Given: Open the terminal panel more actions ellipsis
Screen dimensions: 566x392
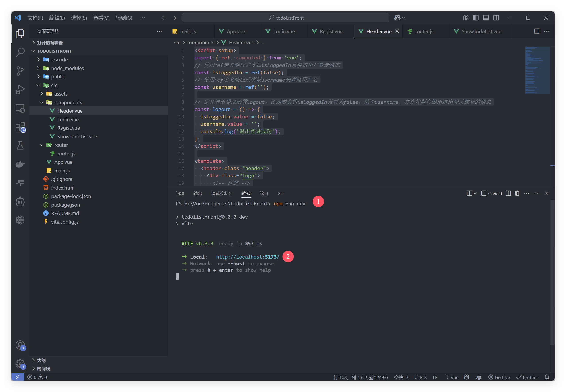Looking at the screenshot, I should point(527,193).
